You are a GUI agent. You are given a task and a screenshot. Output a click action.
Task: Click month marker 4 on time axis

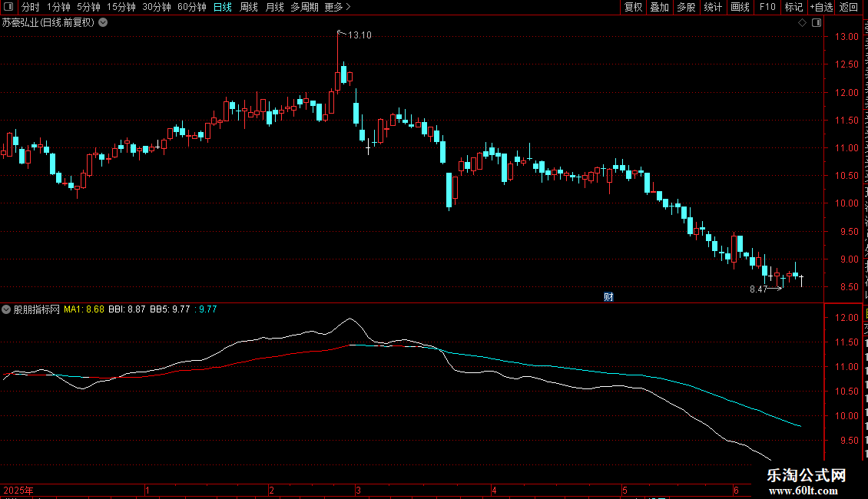click(x=495, y=490)
